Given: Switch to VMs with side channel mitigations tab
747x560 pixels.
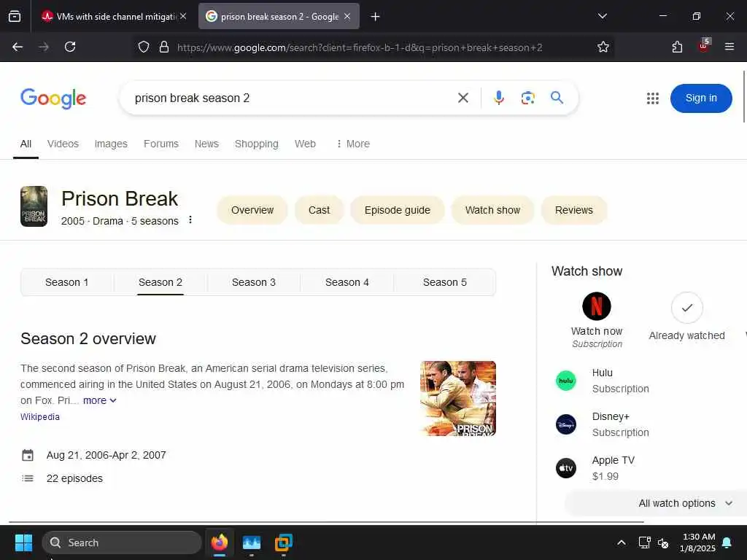Looking at the screenshot, I should [115, 17].
